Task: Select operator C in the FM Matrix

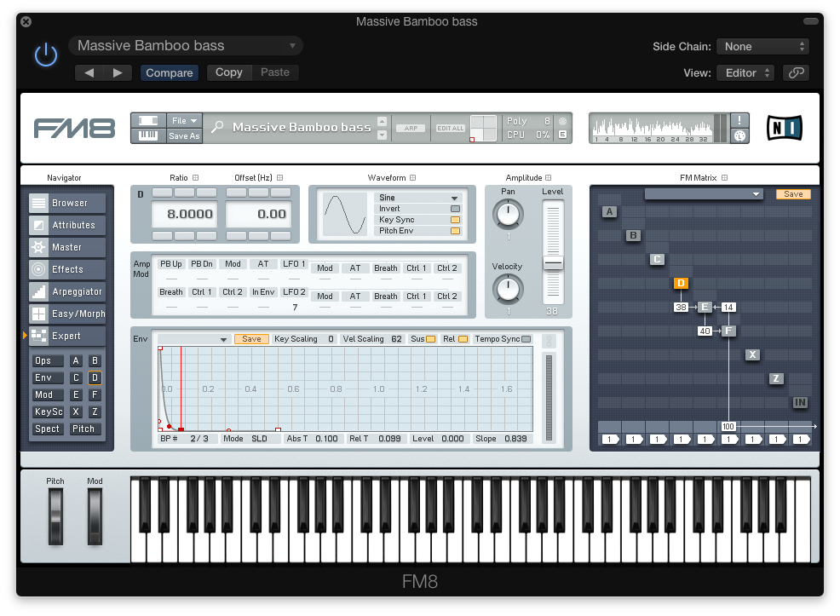Action: (658, 259)
